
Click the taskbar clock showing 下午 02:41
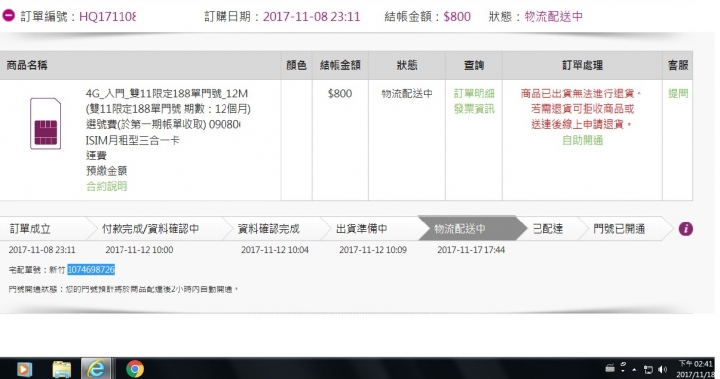pyautogui.click(x=696, y=369)
